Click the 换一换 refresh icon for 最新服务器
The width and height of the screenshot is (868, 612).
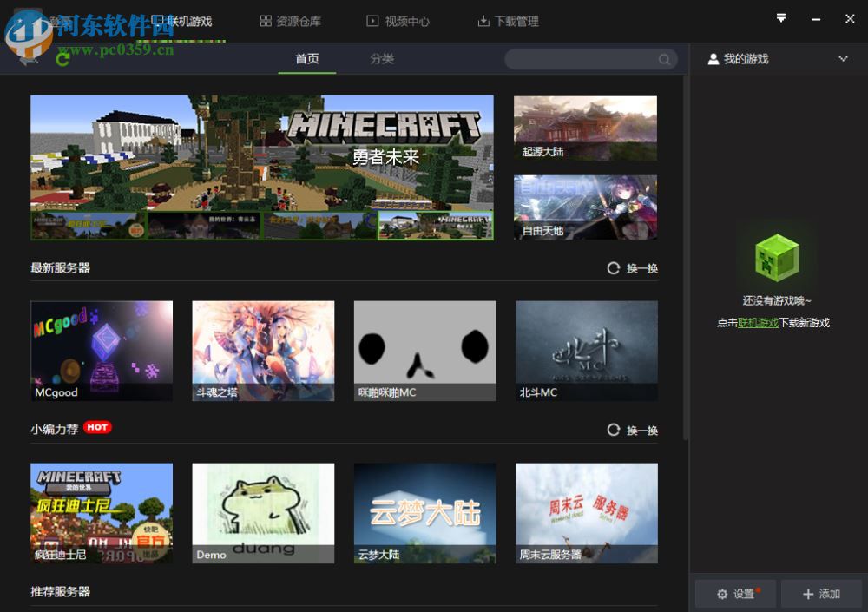[613, 268]
